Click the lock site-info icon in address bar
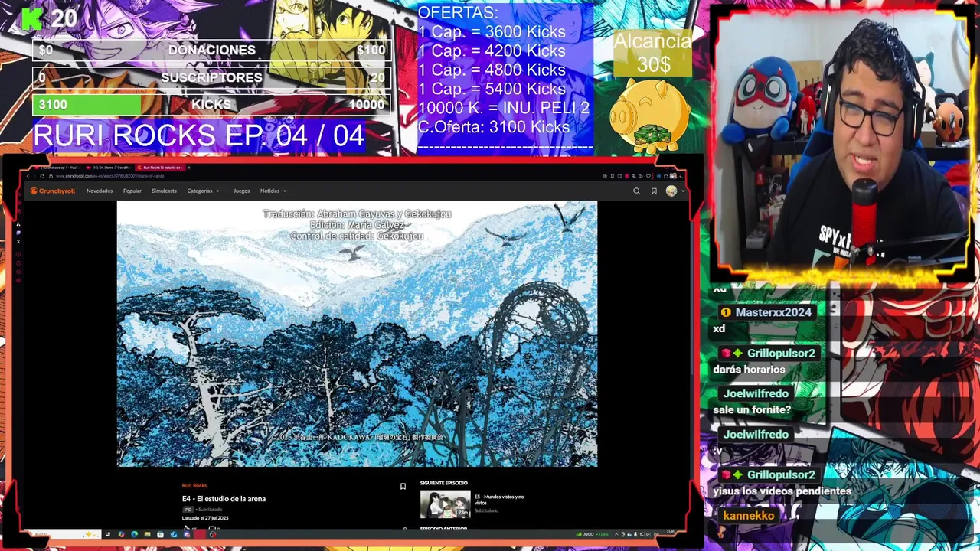The width and height of the screenshot is (980, 551). [51, 176]
